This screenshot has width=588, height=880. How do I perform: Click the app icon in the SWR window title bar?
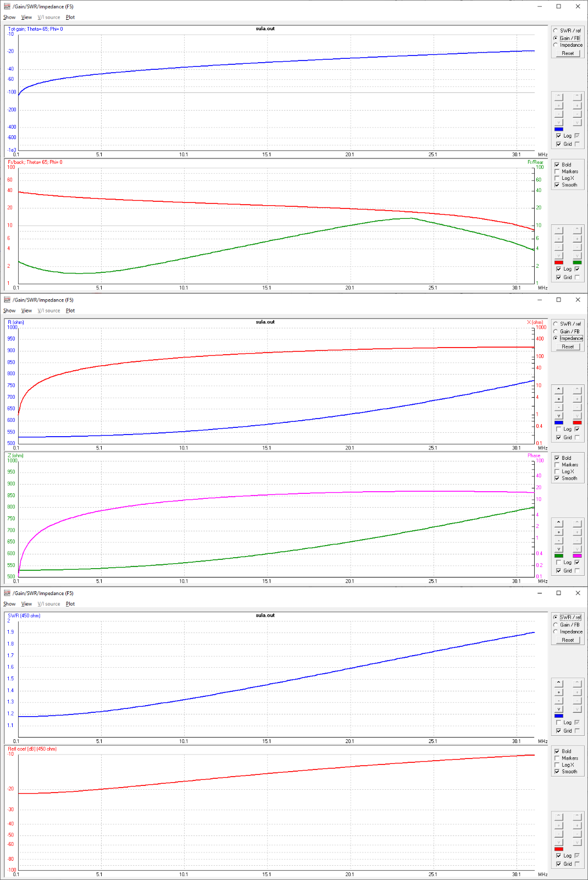coord(7,593)
